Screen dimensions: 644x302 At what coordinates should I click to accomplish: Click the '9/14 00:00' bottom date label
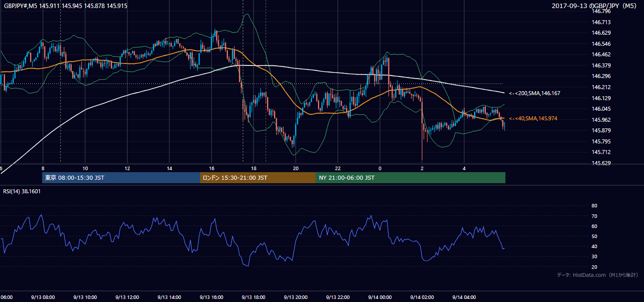(380, 297)
